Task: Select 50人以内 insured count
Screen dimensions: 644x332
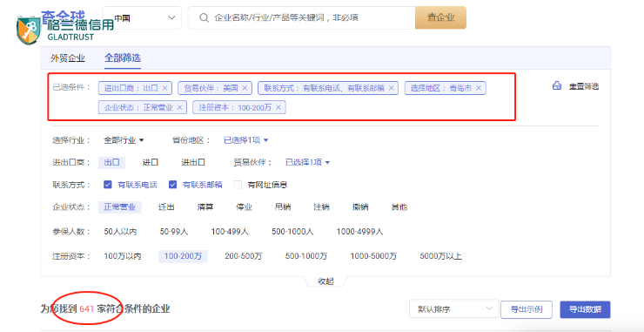Action: 120,232
